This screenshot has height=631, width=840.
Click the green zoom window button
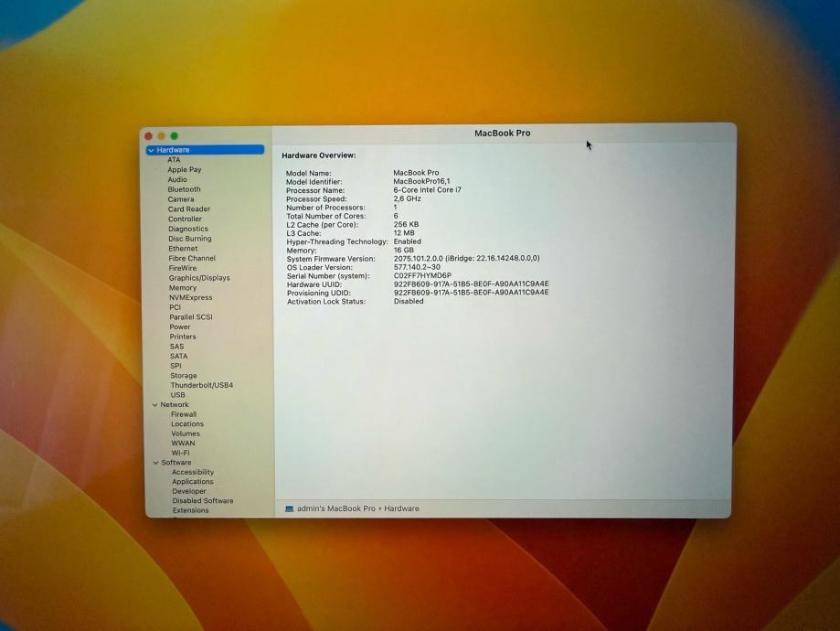coord(174,136)
